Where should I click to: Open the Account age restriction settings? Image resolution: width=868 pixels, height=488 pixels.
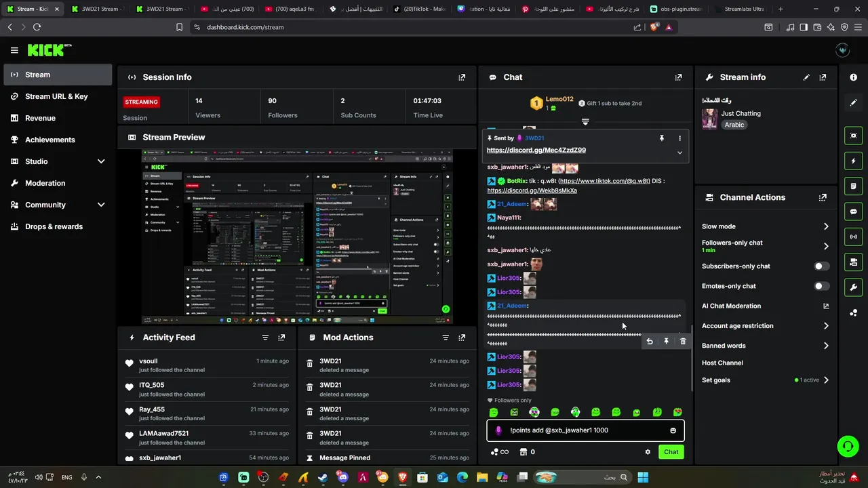click(766, 326)
